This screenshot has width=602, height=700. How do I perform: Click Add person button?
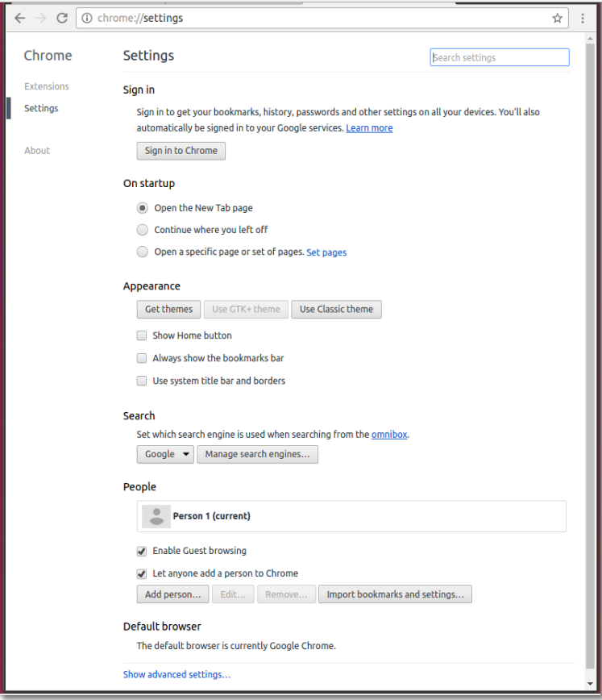(172, 594)
